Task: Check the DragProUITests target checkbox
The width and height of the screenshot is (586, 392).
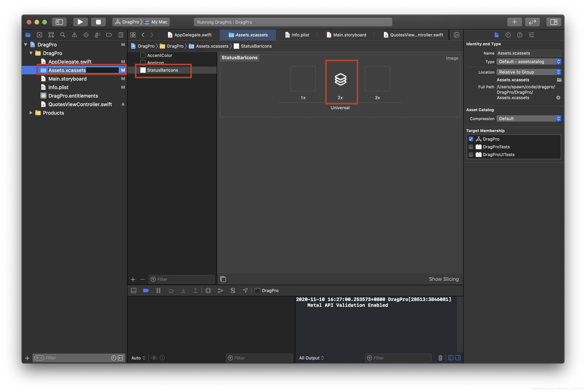Action: point(471,155)
